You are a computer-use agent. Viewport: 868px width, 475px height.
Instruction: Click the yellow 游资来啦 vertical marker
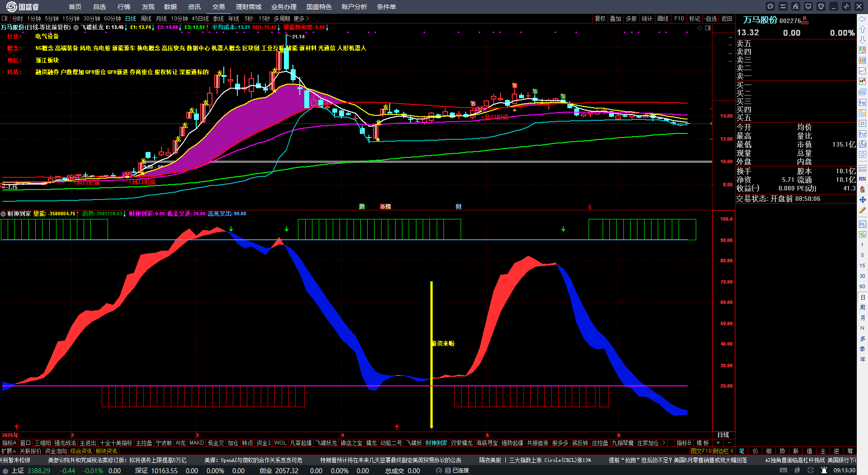(x=432, y=354)
